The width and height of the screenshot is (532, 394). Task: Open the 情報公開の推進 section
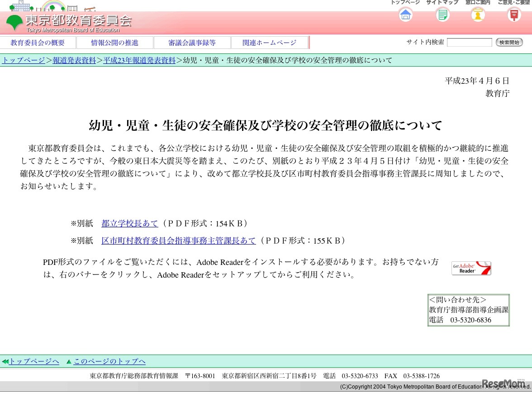(x=115, y=42)
